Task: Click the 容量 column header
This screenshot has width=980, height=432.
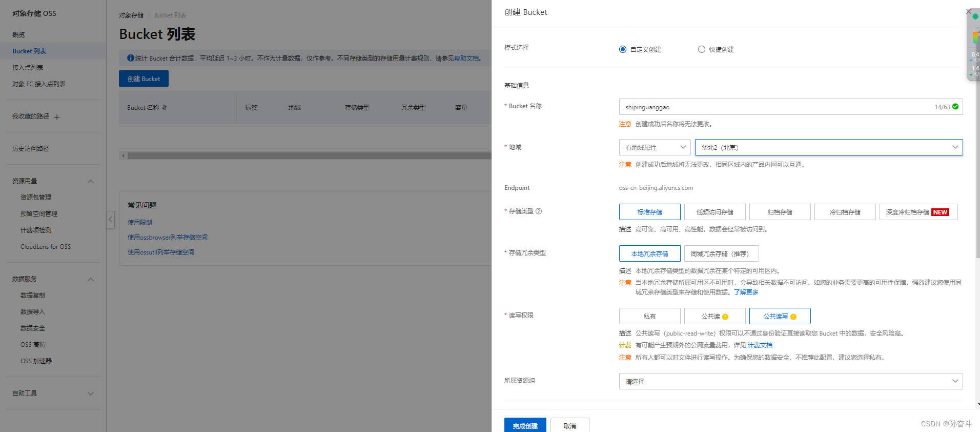Action: (x=461, y=108)
